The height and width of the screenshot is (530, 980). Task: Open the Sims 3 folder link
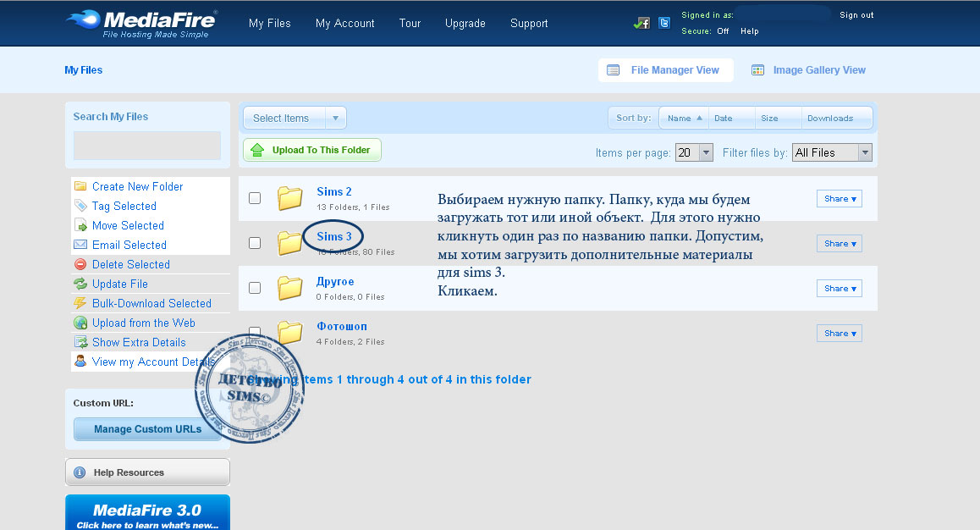[333, 236]
